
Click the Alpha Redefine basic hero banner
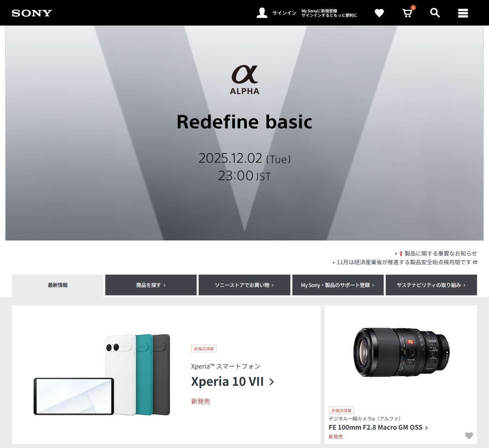tap(244, 133)
